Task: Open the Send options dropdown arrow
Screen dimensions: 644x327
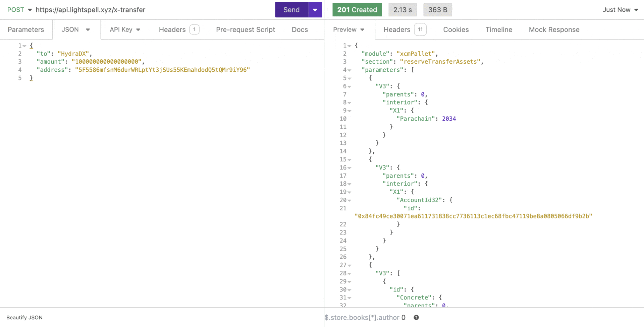Action: (x=315, y=10)
